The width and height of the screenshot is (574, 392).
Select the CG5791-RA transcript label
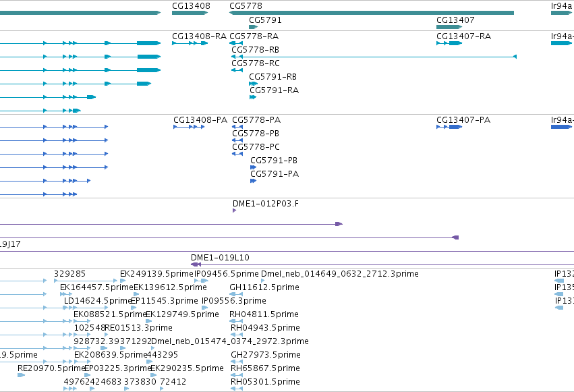pyautogui.click(x=275, y=90)
